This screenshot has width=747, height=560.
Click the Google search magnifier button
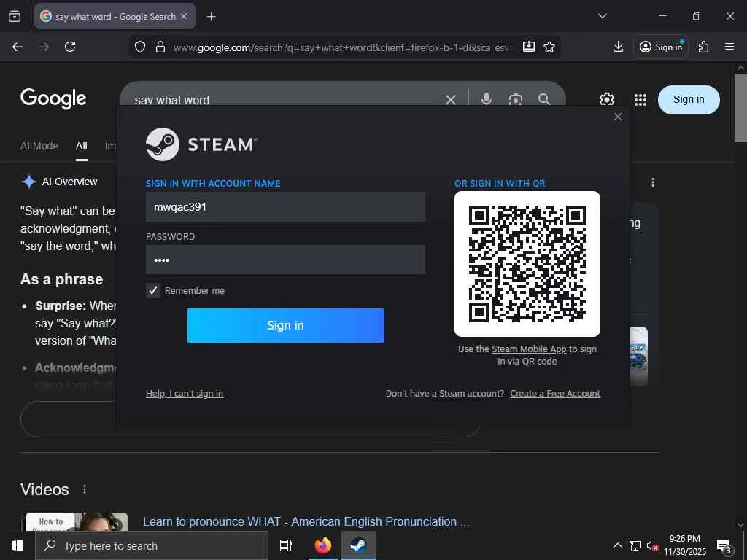tap(544, 99)
